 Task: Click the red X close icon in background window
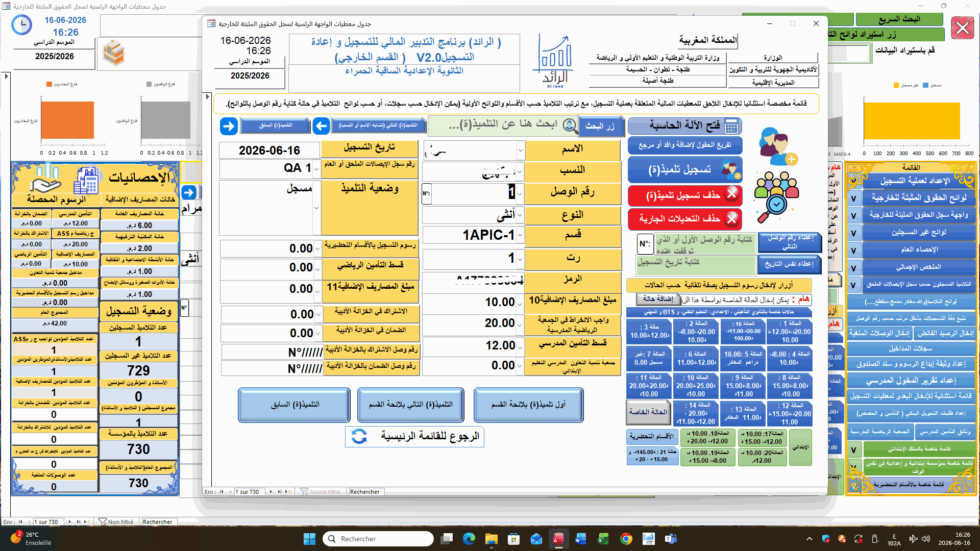click(x=963, y=27)
